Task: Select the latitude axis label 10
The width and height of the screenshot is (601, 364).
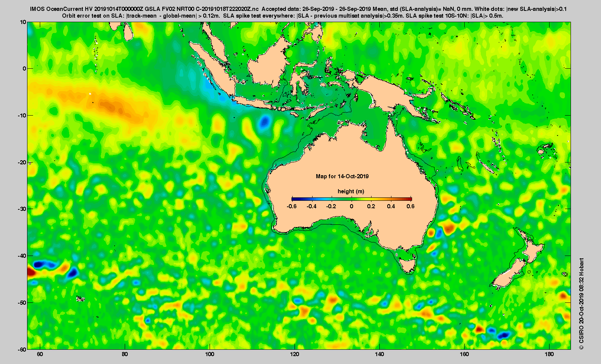Action: (23, 22)
